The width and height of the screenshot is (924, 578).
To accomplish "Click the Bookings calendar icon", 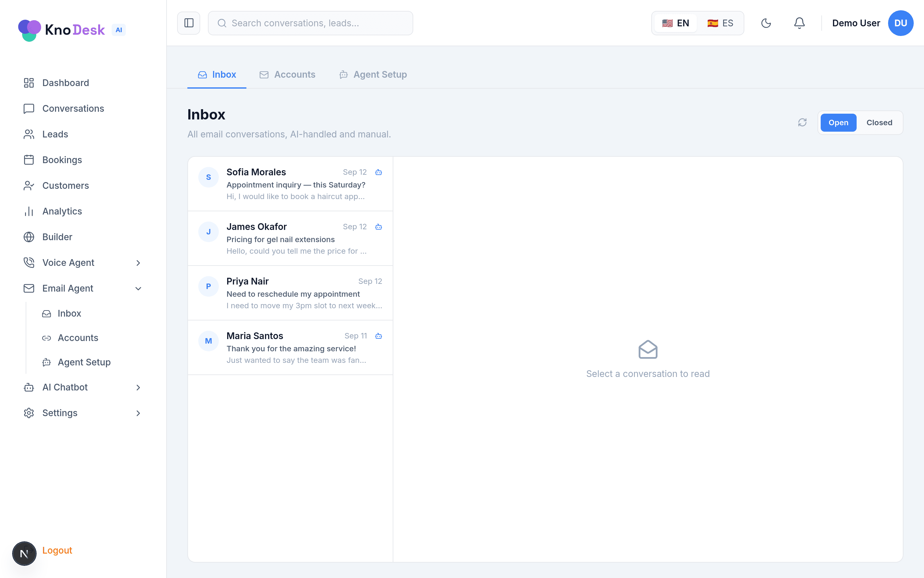I will (29, 160).
